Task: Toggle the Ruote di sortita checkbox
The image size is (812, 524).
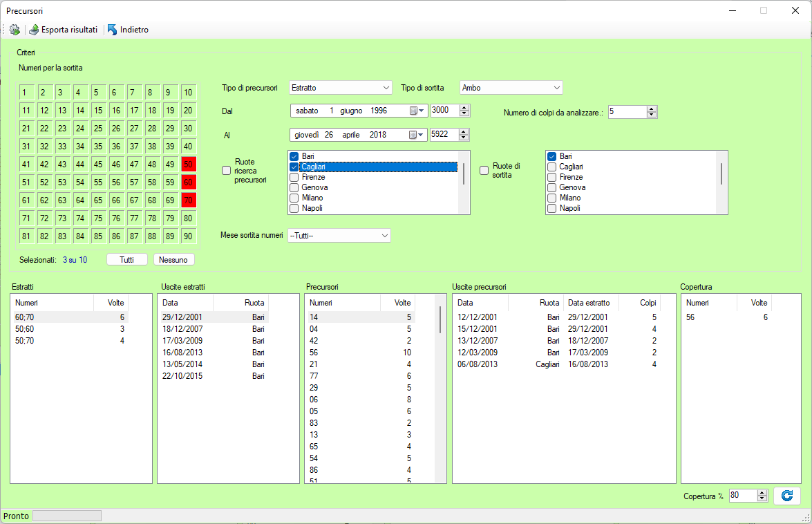Action: pyautogui.click(x=484, y=170)
